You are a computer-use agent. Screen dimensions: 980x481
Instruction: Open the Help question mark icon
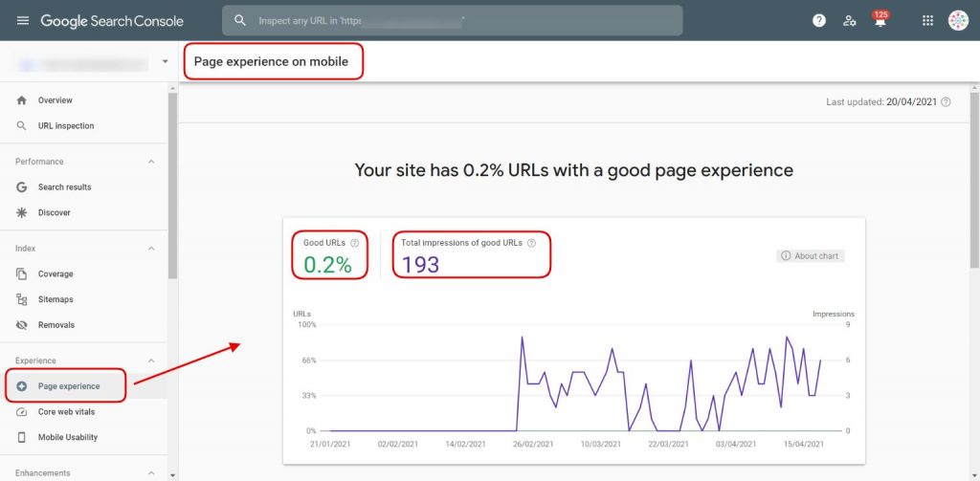819,21
